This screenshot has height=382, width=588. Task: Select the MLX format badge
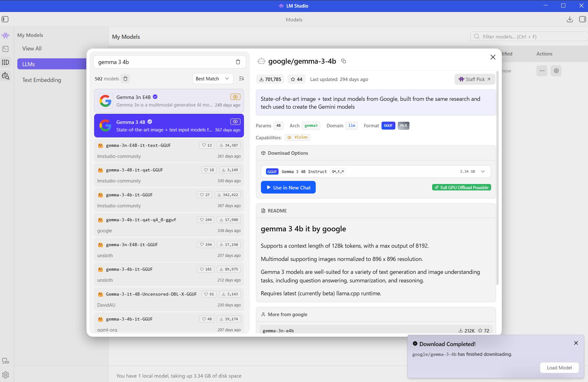click(403, 125)
